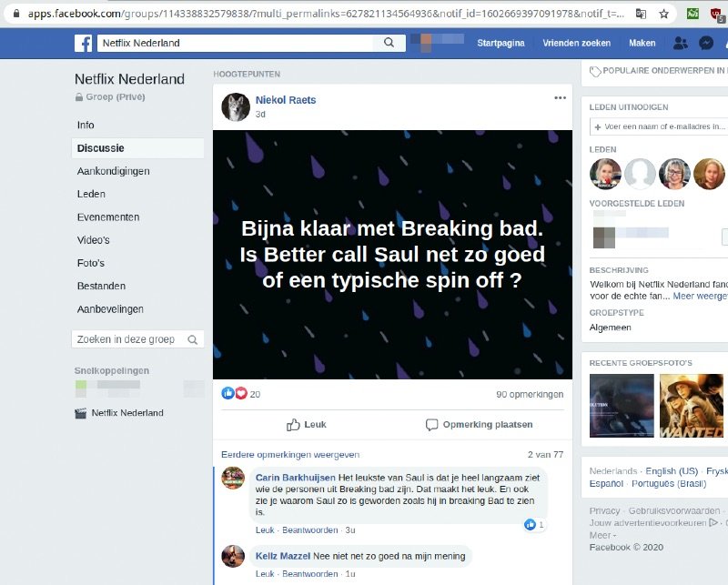Click Beantwoorden under Kellz Mazzel's comment
The height and width of the screenshot is (585, 728).
(x=310, y=574)
